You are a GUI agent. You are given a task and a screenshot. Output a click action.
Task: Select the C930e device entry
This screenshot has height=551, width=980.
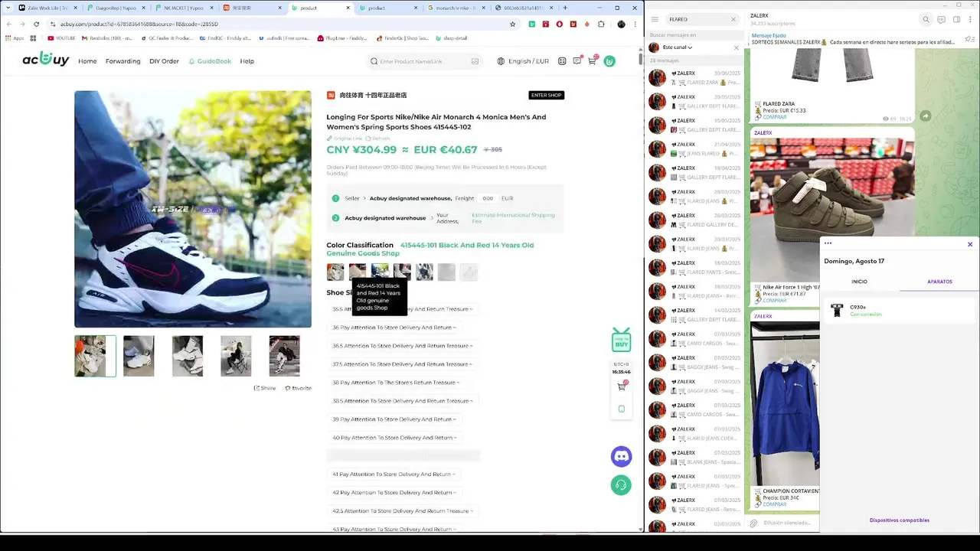click(899, 310)
